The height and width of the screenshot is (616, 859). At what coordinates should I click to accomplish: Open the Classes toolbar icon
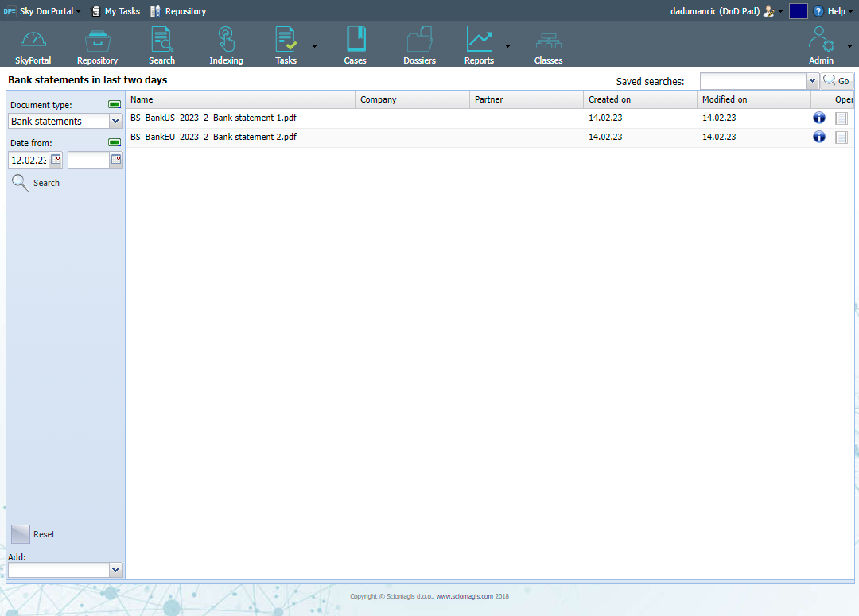point(548,41)
